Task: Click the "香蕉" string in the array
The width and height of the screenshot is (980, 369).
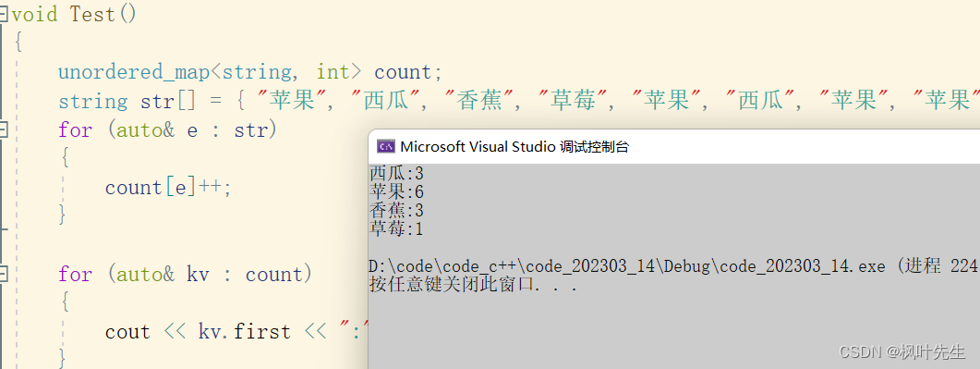Action: tap(479, 101)
